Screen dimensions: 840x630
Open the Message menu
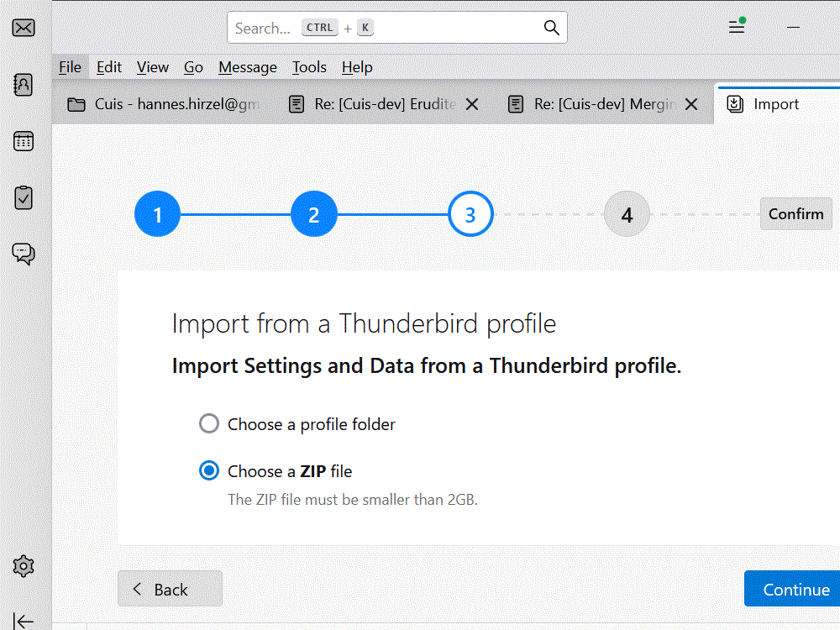[x=248, y=67]
